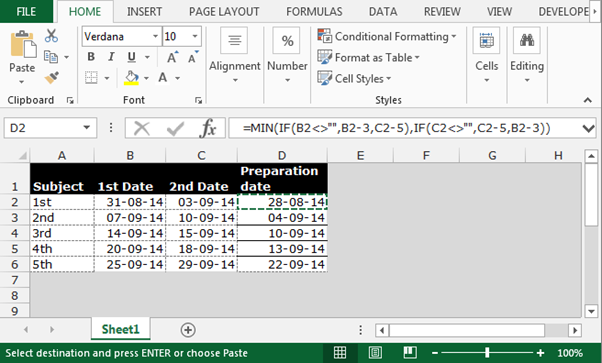The image size is (602, 363).
Task: Zoom out with the minus button
Action: [x=435, y=353]
